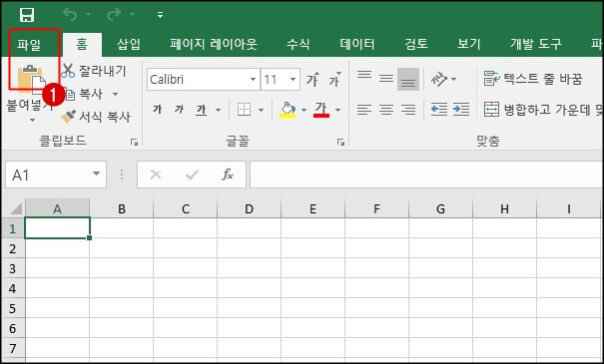Apply yellow fill color bucket
Viewport: 604px width, 364px height.
pos(288,110)
